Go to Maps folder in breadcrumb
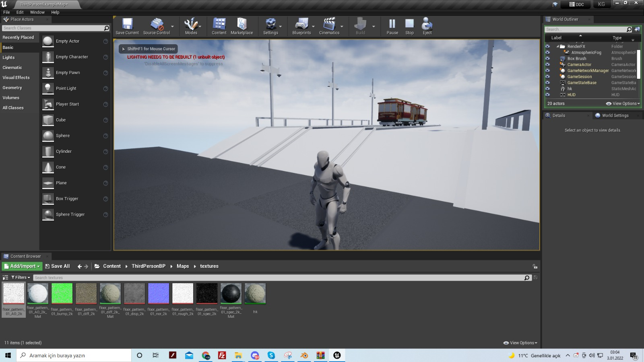 (x=183, y=266)
